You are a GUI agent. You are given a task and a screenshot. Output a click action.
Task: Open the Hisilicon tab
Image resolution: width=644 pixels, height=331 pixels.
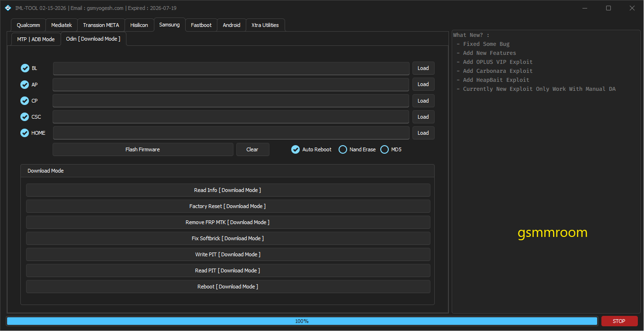click(x=139, y=25)
